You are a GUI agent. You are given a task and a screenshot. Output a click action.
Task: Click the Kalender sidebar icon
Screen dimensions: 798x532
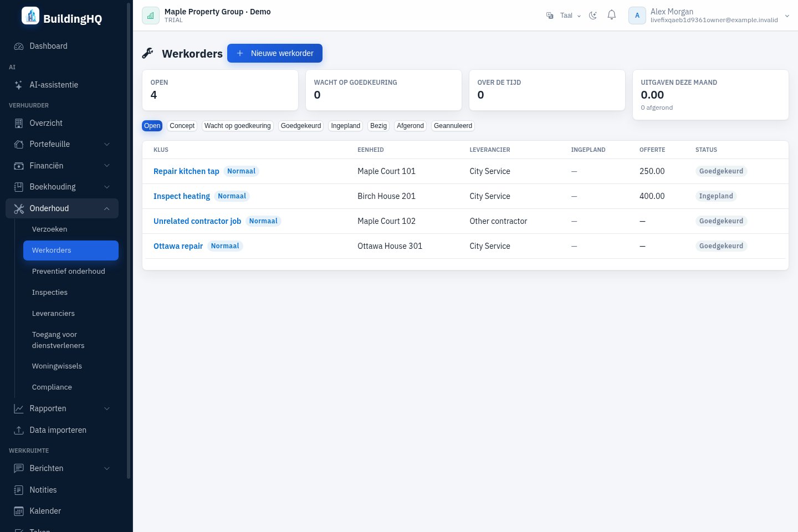point(19,511)
